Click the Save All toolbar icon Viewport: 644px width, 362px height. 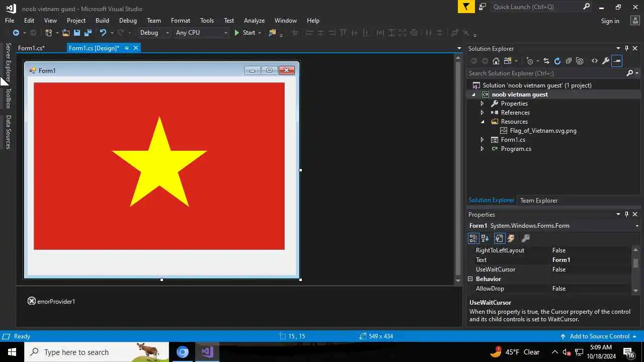88,33
